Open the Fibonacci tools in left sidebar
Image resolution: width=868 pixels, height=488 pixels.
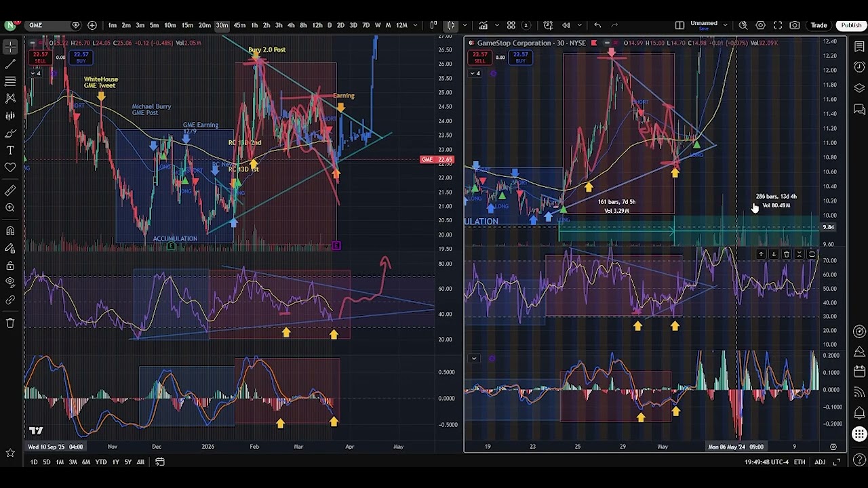10,81
